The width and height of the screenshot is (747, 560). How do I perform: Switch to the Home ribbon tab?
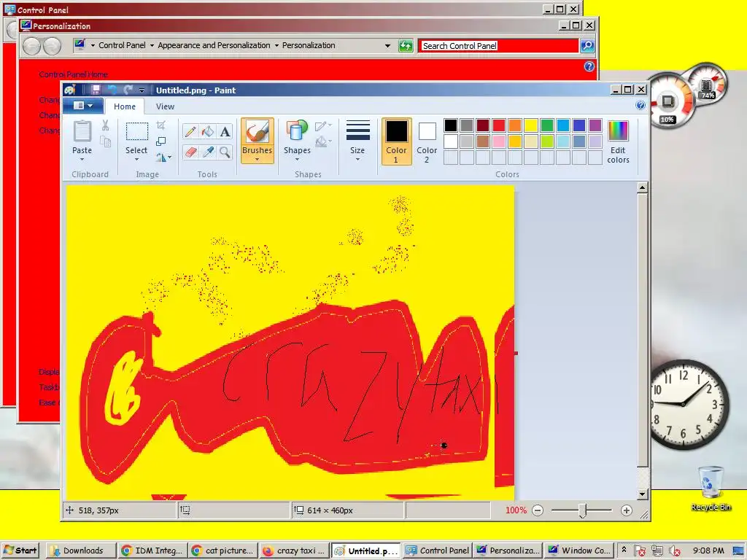coord(124,106)
